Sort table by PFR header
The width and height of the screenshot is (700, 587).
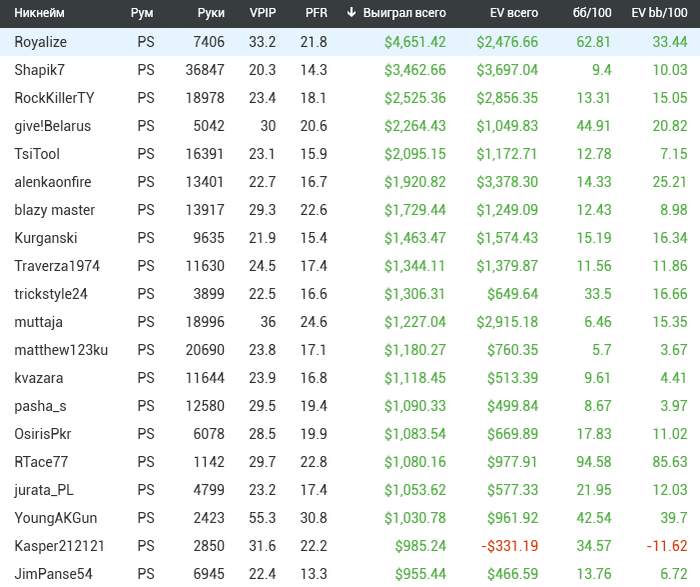coord(316,12)
